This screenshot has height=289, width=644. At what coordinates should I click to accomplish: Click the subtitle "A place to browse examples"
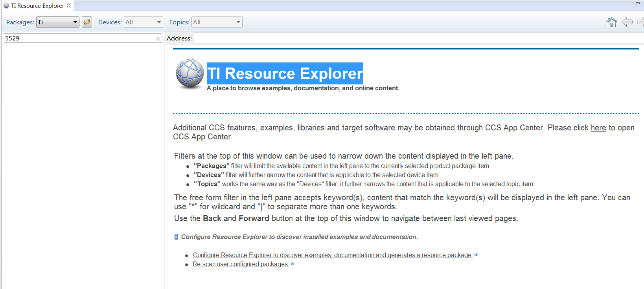click(303, 88)
